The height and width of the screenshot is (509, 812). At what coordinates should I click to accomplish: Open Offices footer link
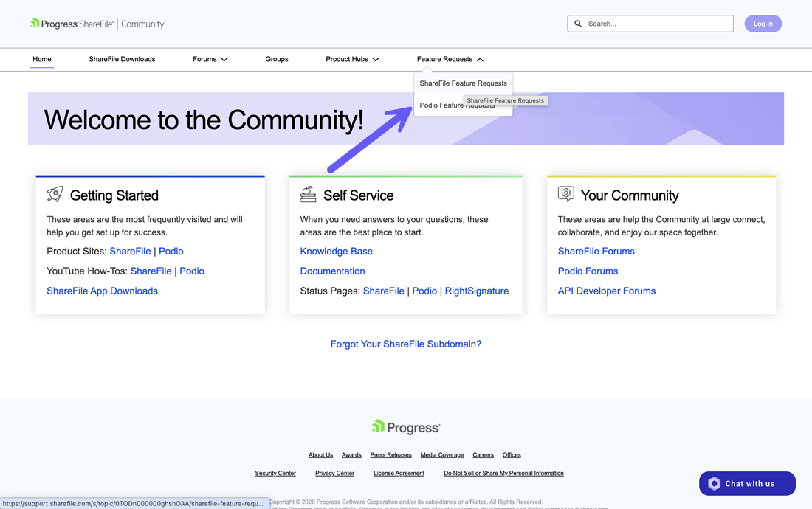pos(512,455)
